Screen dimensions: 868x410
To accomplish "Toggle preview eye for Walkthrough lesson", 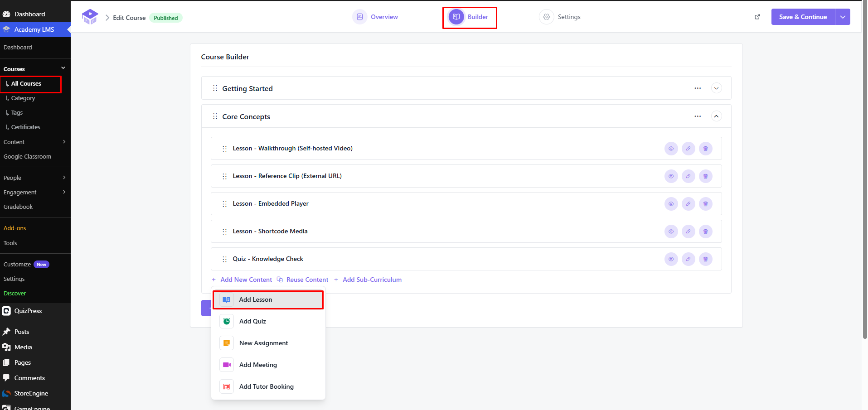I will [x=671, y=149].
